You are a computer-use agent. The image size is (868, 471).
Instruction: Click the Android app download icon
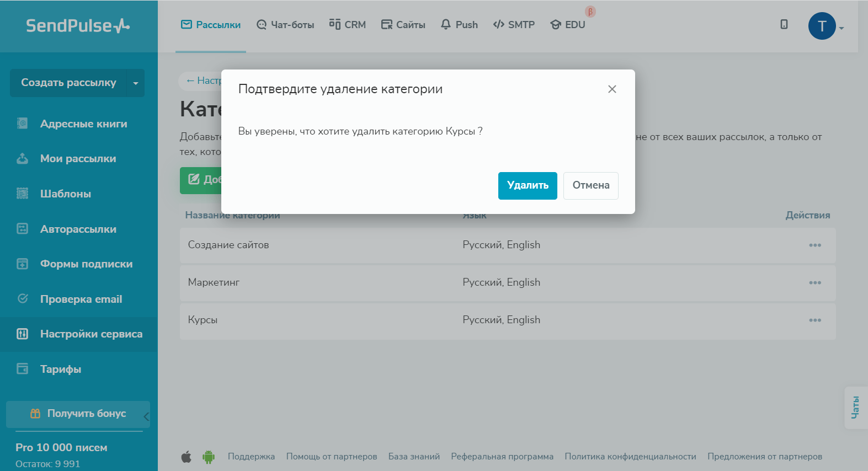click(209, 457)
